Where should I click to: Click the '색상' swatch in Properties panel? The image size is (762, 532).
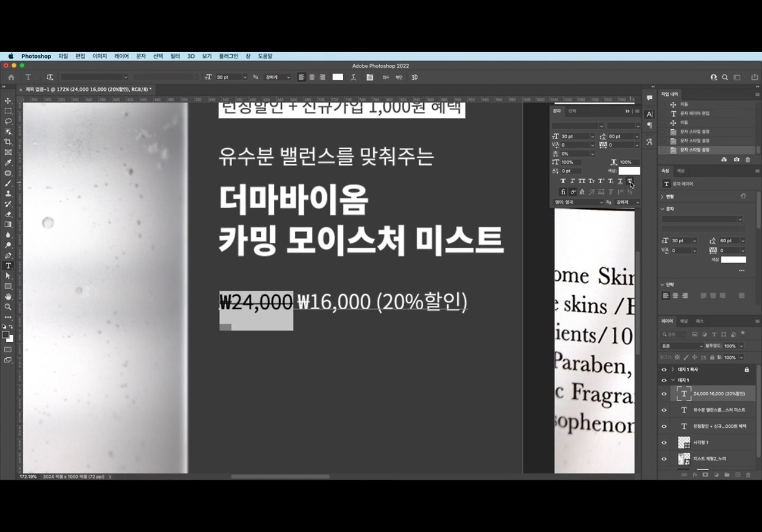(x=733, y=259)
